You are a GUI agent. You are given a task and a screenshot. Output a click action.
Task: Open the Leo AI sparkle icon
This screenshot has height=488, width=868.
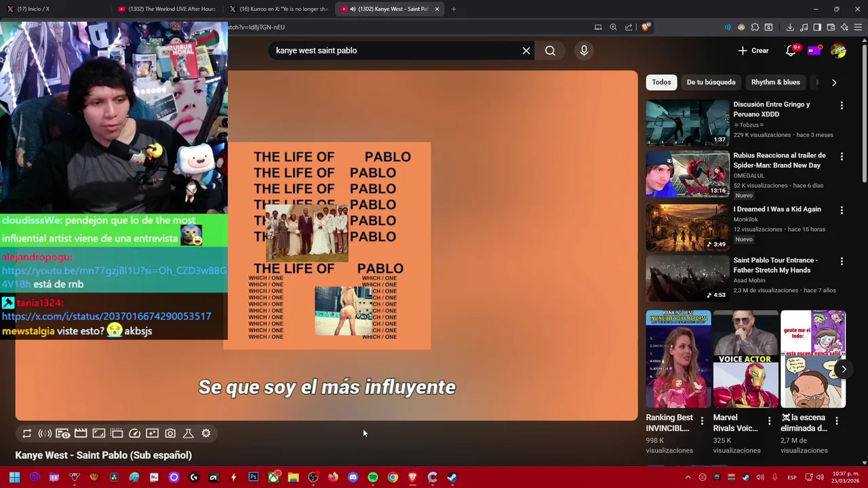(x=844, y=27)
